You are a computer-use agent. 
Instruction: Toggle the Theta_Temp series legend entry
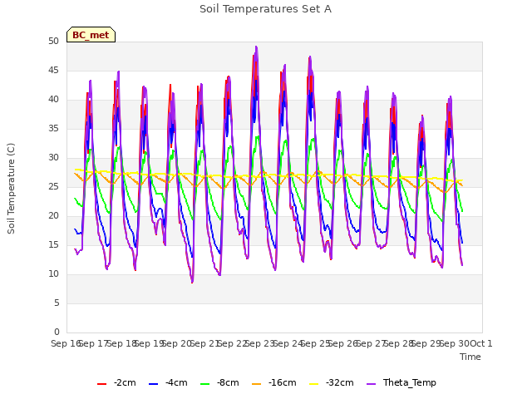point(401,383)
